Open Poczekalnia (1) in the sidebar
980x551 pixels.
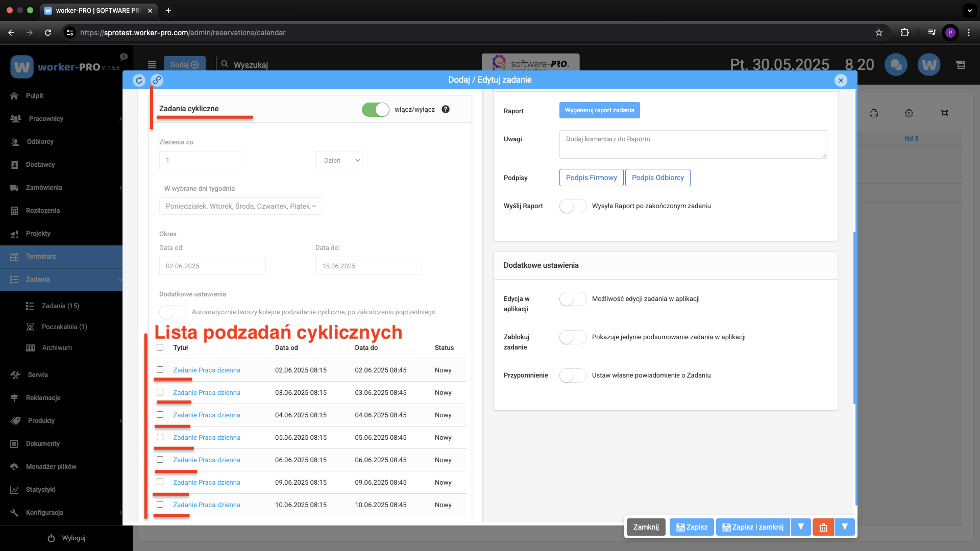point(64,327)
